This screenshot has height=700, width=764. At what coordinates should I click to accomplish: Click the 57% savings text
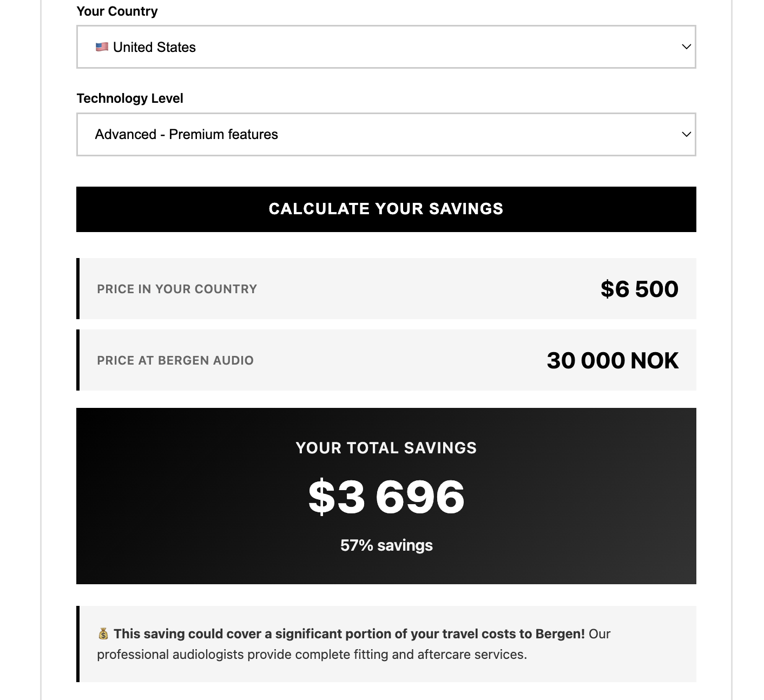(385, 545)
